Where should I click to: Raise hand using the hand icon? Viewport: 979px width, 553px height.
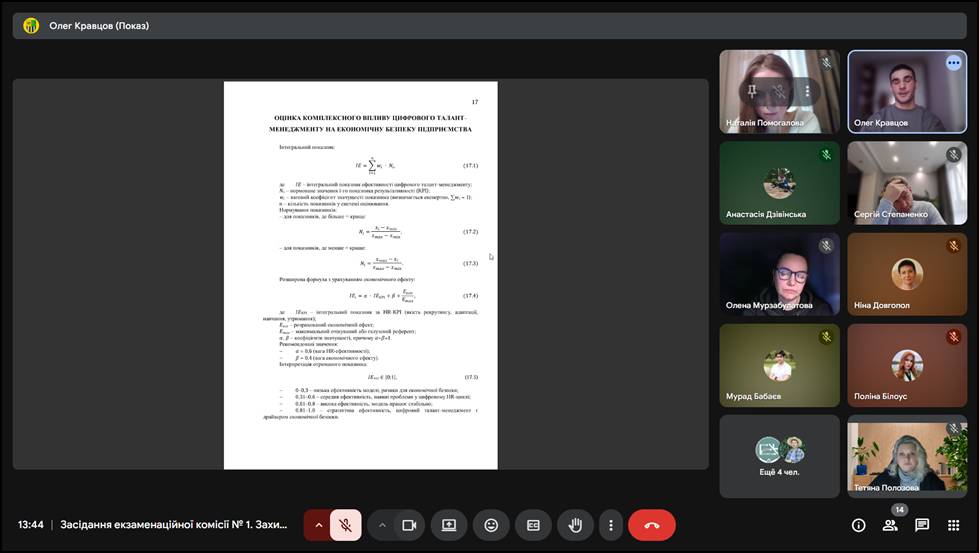pyautogui.click(x=575, y=525)
